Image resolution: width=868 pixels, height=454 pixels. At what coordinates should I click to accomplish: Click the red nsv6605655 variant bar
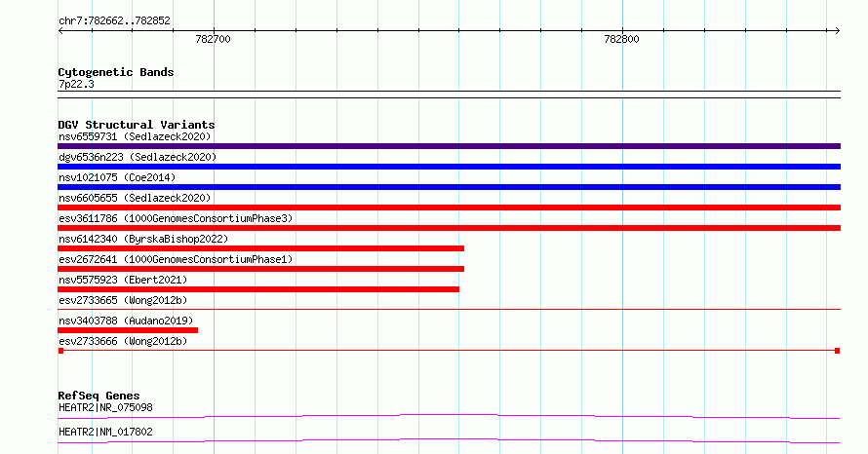[x=449, y=208]
